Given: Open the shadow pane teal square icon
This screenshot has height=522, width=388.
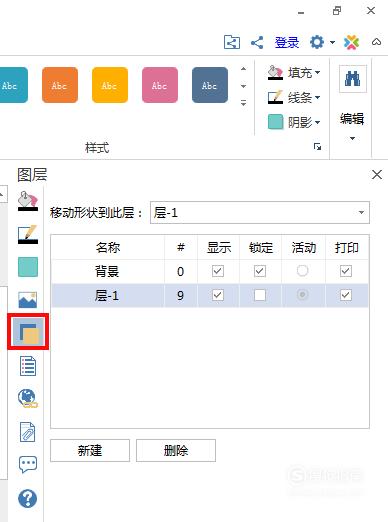Looking at the screenshot, I should coord(28,267).
